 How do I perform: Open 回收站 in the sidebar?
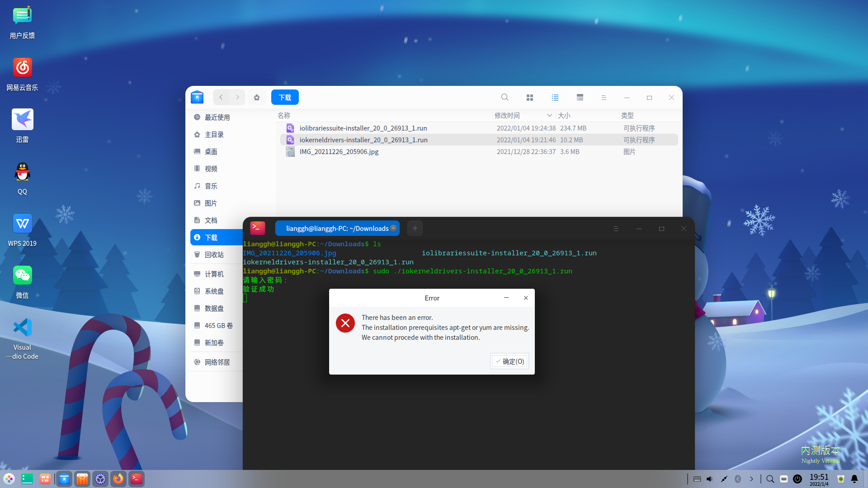pyautogui.click(x=214, y=254)
